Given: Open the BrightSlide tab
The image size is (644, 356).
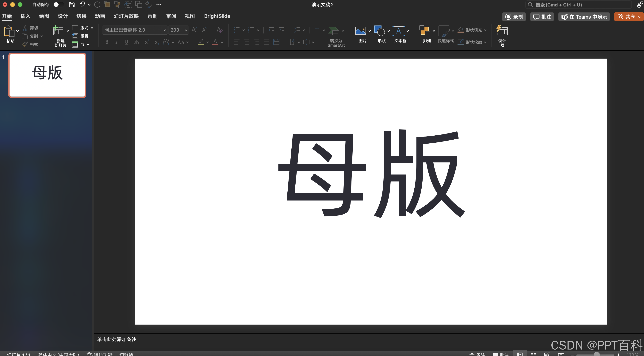Looking at the screenshot, I should (x=217, y=16).
